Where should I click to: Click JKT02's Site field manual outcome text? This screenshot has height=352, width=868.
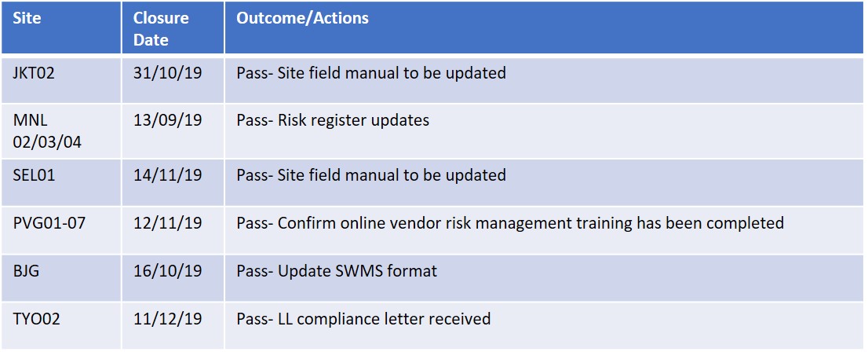click(371, 73)
